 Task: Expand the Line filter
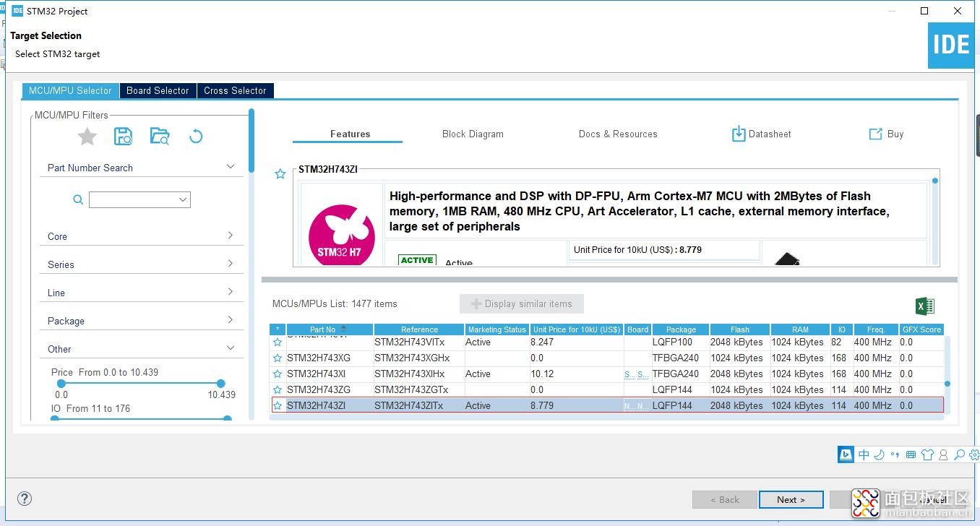coord(231,292)
